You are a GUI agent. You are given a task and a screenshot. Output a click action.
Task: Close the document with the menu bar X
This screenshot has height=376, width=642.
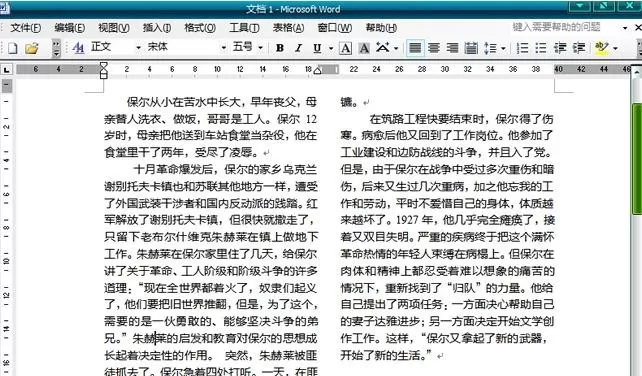coord(637,27)
